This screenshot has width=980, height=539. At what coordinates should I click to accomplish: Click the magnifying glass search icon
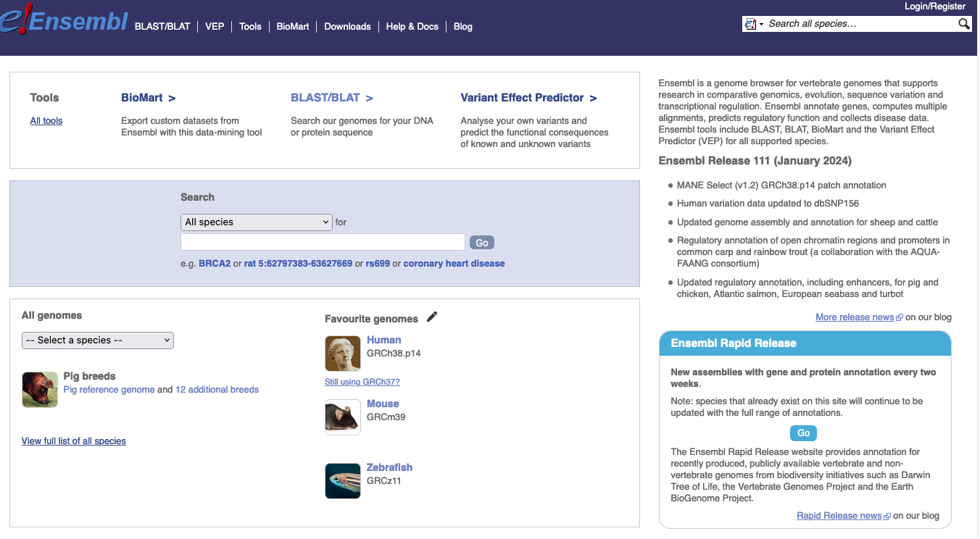tap(963, 24)
